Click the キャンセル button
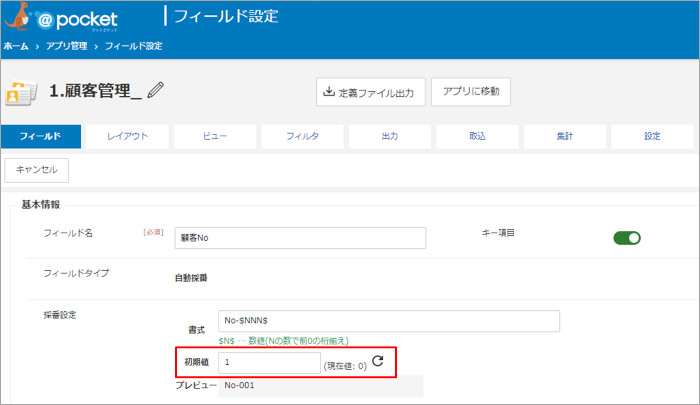Screen dimensions: 700x405 point(37,170)
